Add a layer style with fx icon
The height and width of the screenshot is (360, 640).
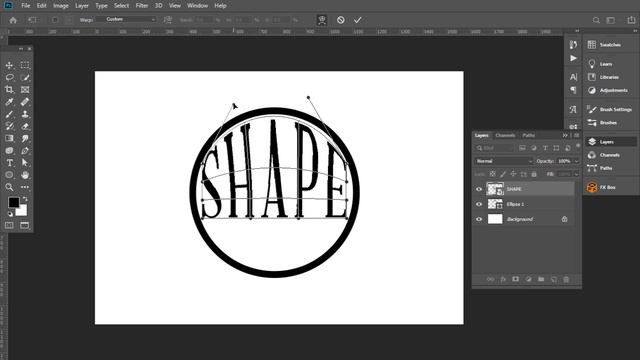[x=503, y=279]
